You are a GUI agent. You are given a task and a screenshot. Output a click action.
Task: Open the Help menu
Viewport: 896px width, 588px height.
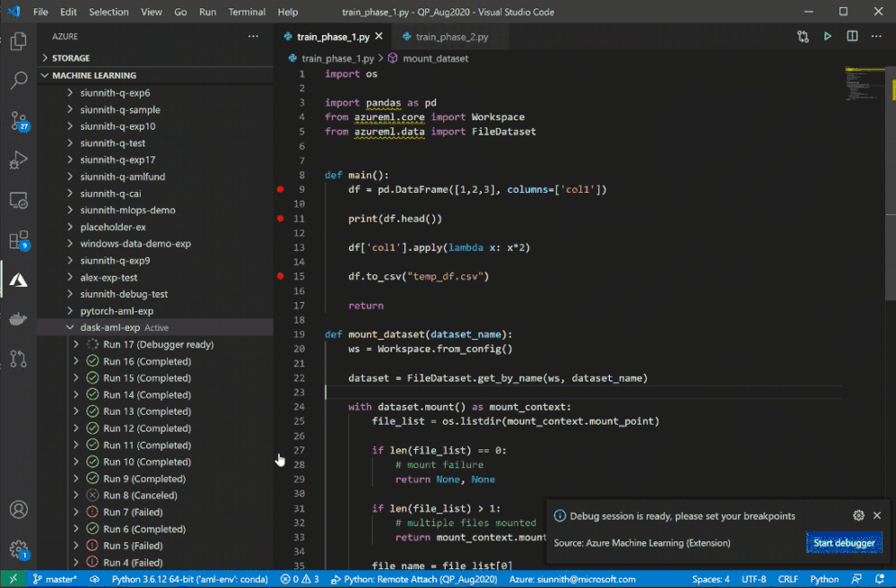coord(288,12)
